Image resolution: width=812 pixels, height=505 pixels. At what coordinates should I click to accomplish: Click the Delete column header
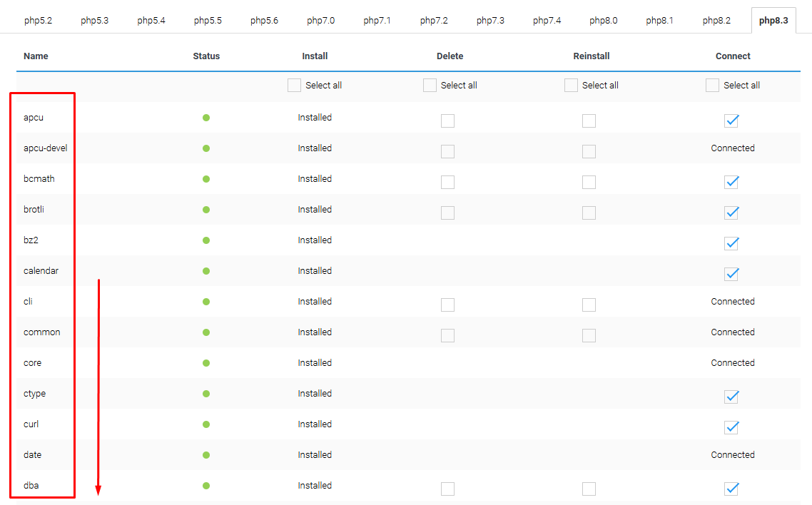click(x=450, y=56)
